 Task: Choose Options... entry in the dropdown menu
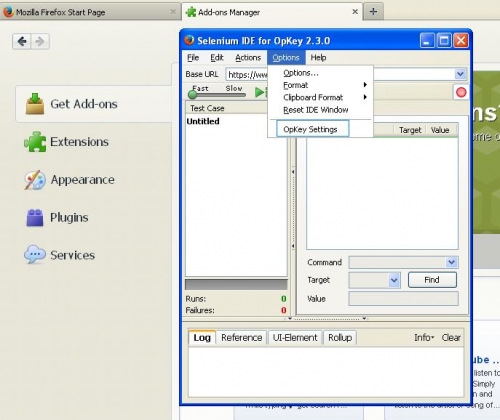[x=320, y=73]
